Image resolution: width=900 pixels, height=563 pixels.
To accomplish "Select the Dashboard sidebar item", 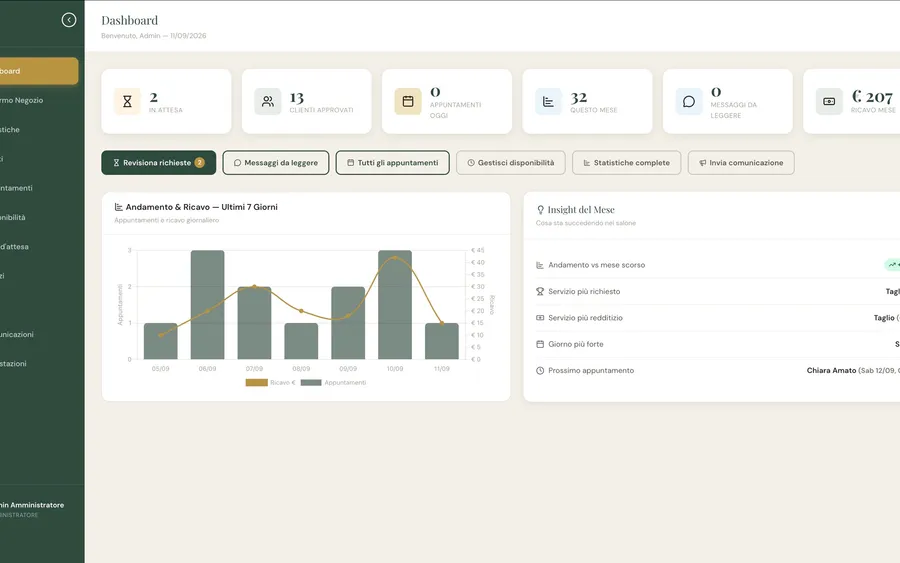I will (39, 71).
